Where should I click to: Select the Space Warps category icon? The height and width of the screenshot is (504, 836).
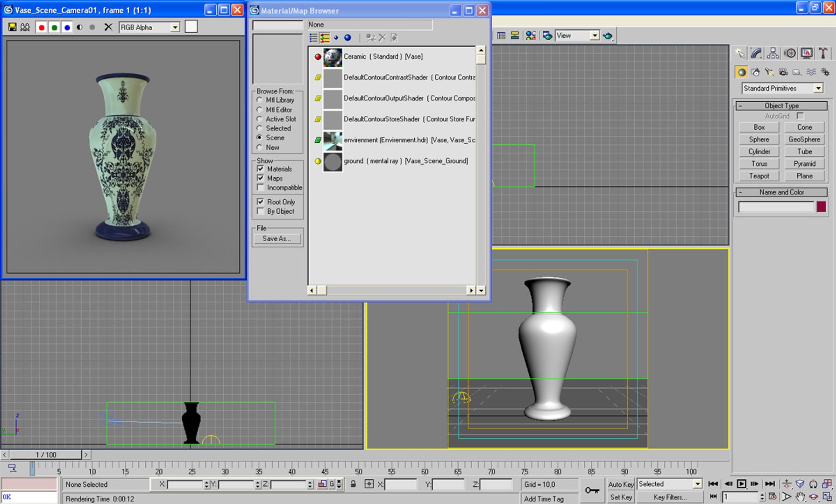pyautogui.click(x=811, y=72)
